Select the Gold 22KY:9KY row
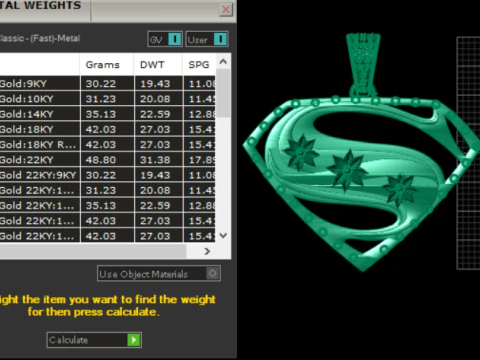 click(107, 175)
